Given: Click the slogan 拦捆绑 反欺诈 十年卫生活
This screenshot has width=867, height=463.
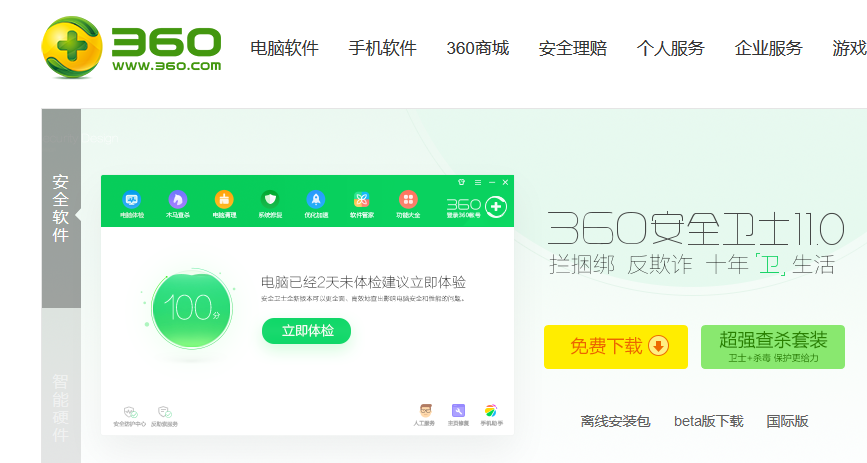Looking at the screenshot, I should pos(692,264).
